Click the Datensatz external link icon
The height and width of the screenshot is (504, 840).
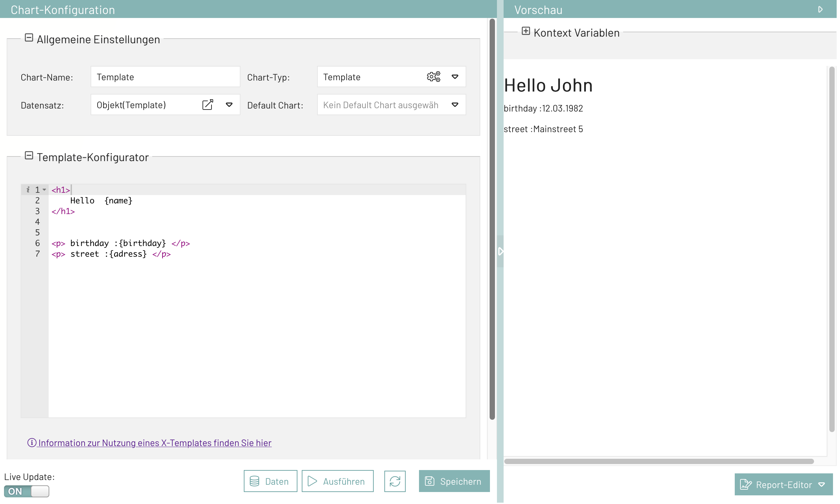point(208,104)
